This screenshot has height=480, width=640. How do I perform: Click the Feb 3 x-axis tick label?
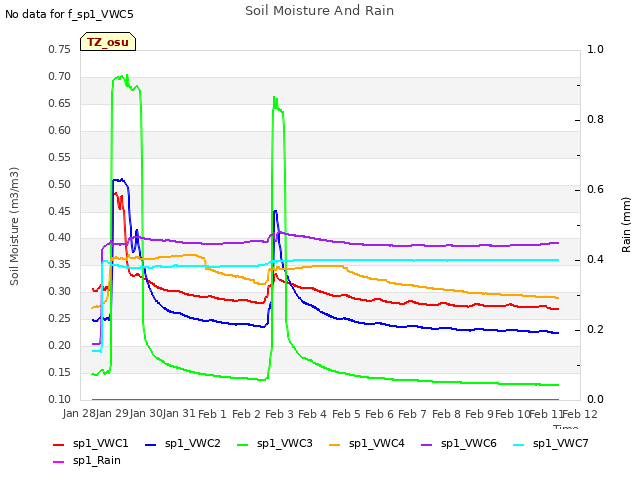pos(279,414)
